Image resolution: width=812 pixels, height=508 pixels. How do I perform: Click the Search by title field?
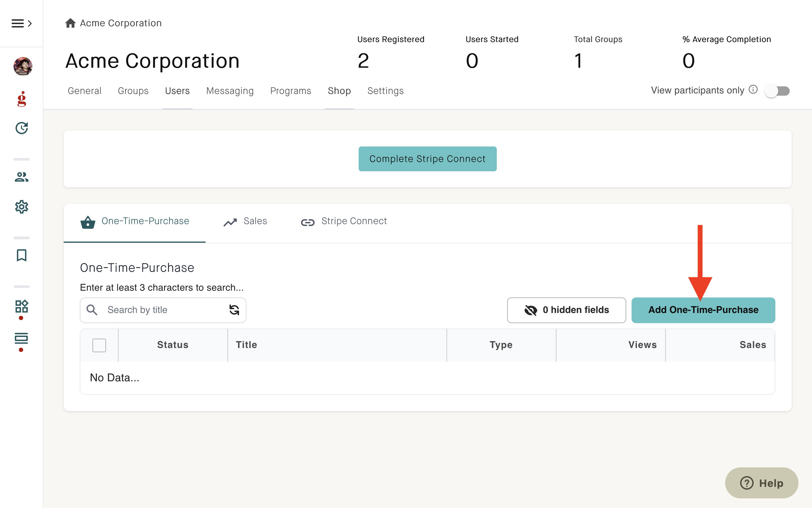tap(163, 310)
